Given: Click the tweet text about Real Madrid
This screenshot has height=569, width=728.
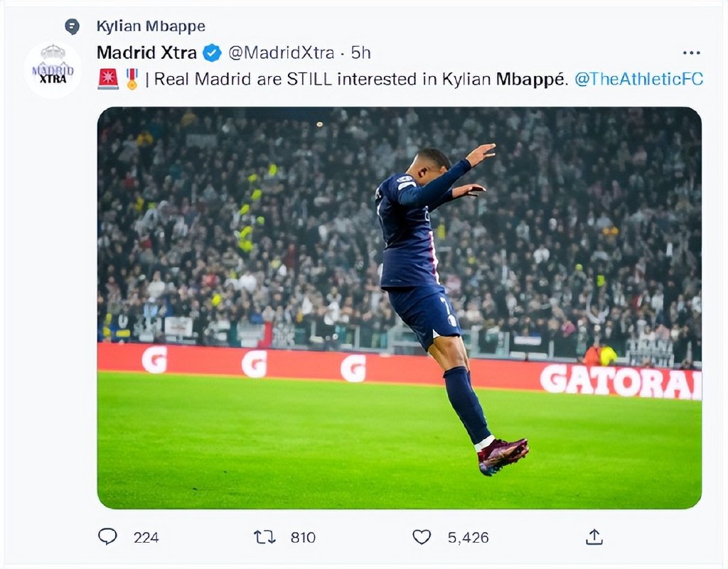Looking at the screenshot, I should click(x=360, y=79).
